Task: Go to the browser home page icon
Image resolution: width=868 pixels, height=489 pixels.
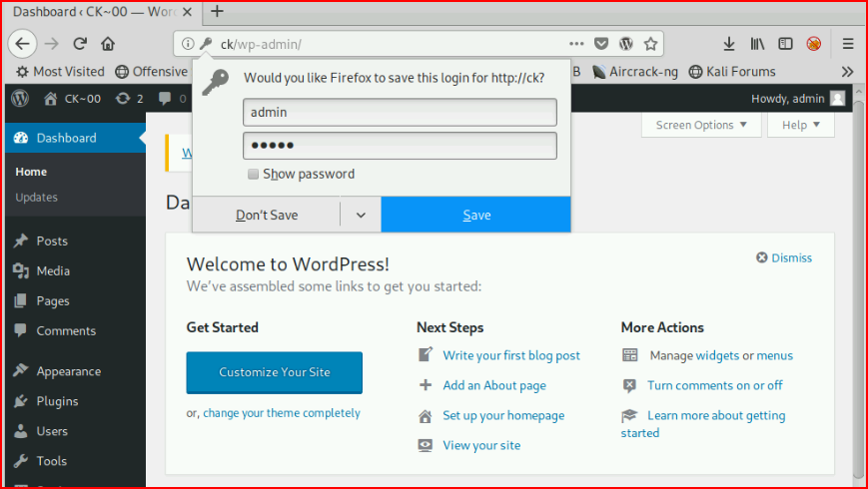Action: coord(108,44)
